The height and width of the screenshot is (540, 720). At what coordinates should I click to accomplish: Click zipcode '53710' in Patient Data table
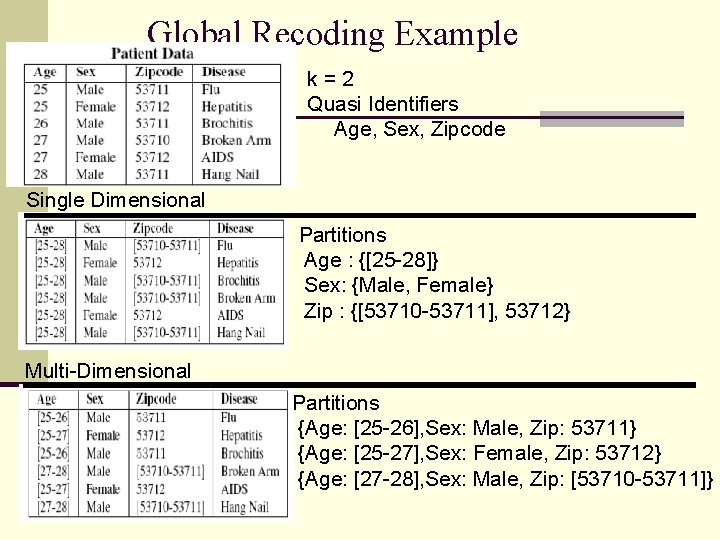point(152,141)
